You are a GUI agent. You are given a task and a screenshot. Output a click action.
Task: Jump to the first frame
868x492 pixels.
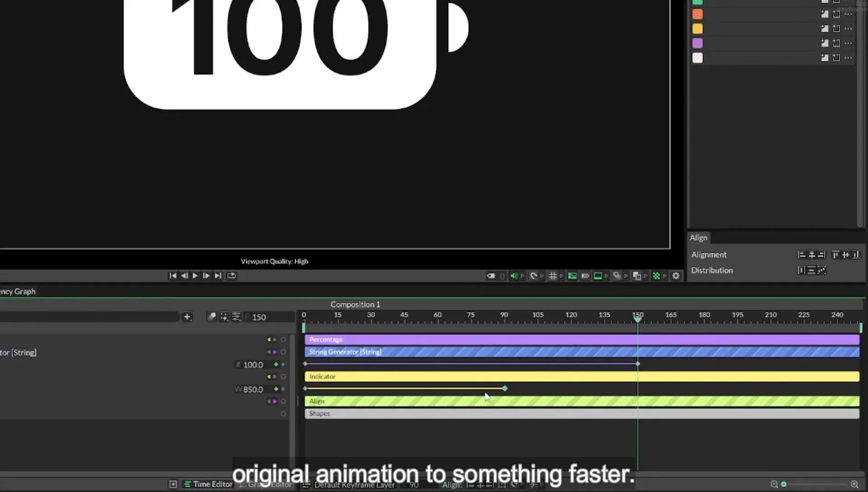pos(173,276)
